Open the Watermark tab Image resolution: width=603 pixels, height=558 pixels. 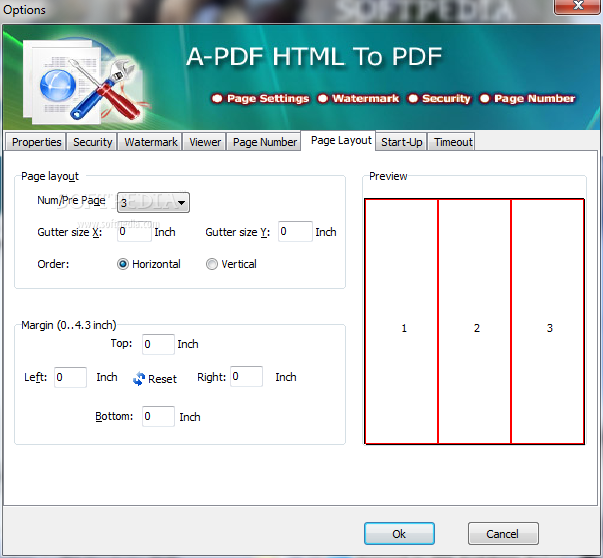pyautogui.click(x=150, y=142)
